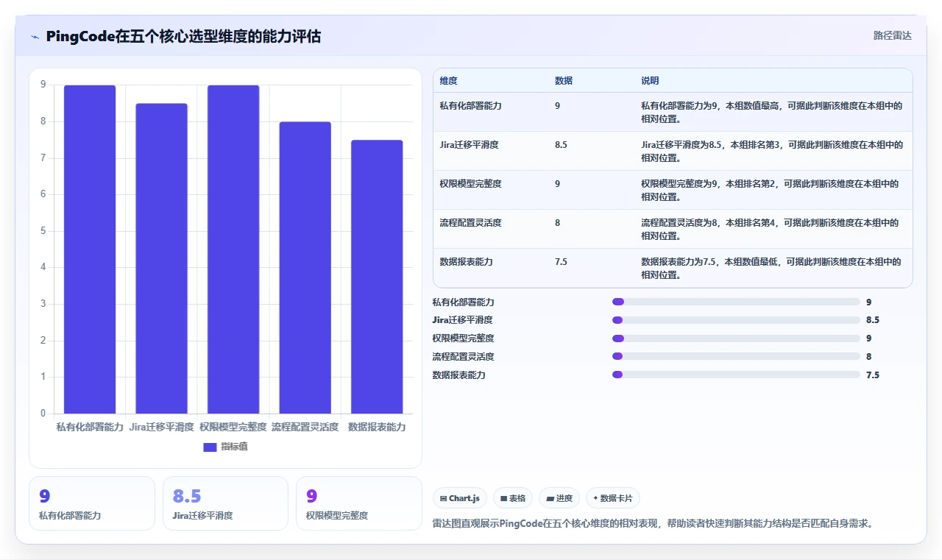Click the Chart.js tag chip
Image resolution: width=942 pixels, height=560 pixels.
pos(459,498)
